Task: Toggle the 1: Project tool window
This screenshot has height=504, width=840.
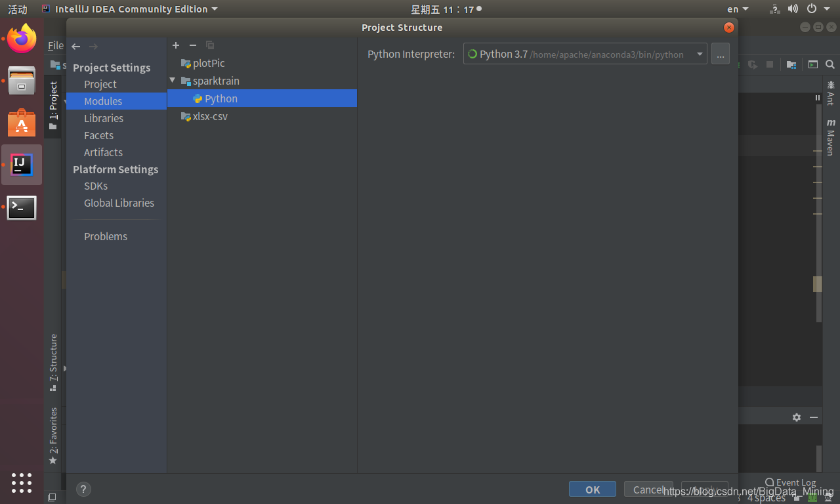Action: 53,106
